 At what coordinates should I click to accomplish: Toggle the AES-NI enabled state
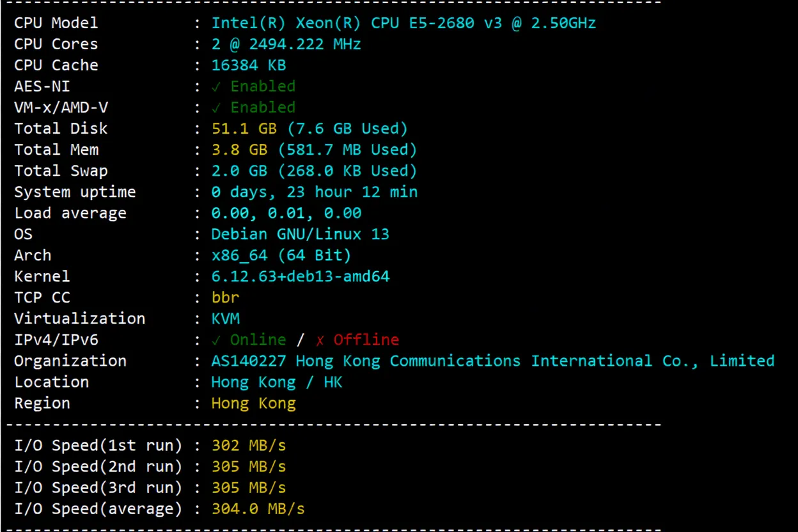tap(253, 86)
